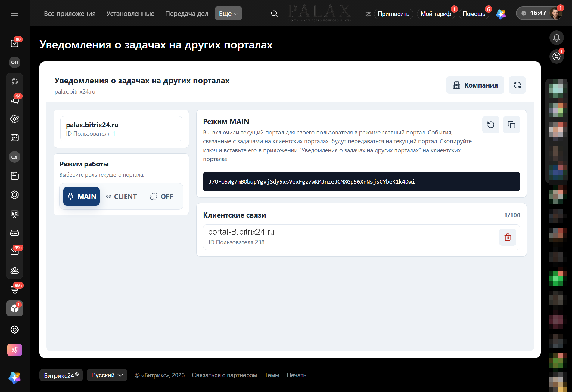Screen dimensions: 572x392
Task: Click the portal-B.bitrix24.ru client name
Action: (241, 232)
